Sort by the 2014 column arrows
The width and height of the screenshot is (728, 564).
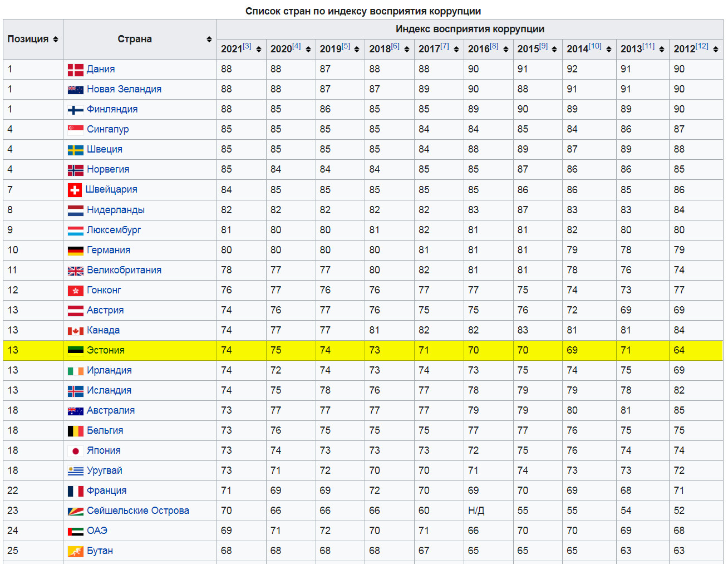point(609,49)
